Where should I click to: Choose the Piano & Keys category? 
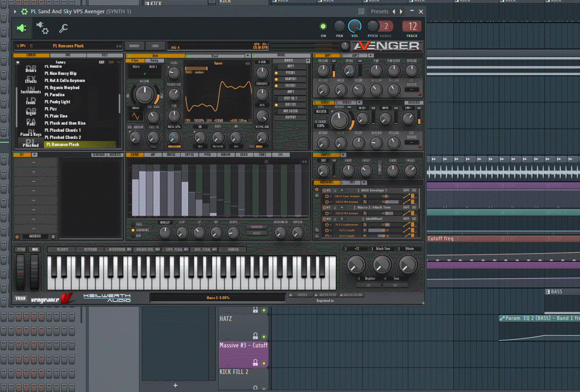[31, 134]
